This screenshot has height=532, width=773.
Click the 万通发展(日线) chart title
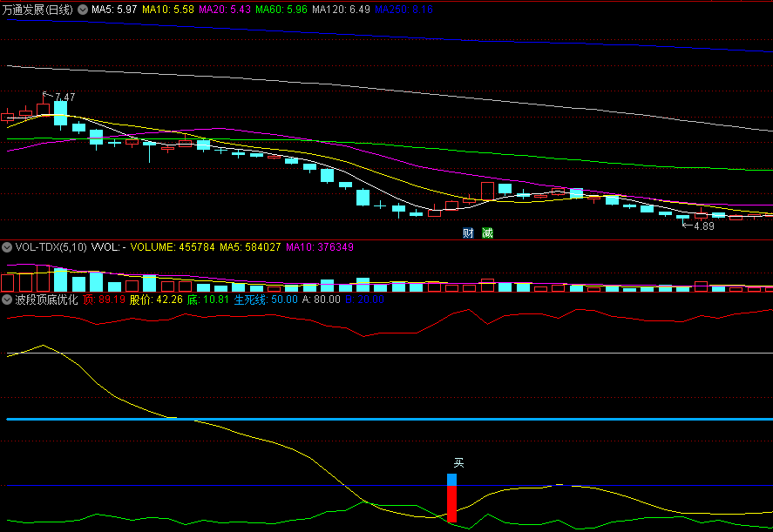click(38, 10)
